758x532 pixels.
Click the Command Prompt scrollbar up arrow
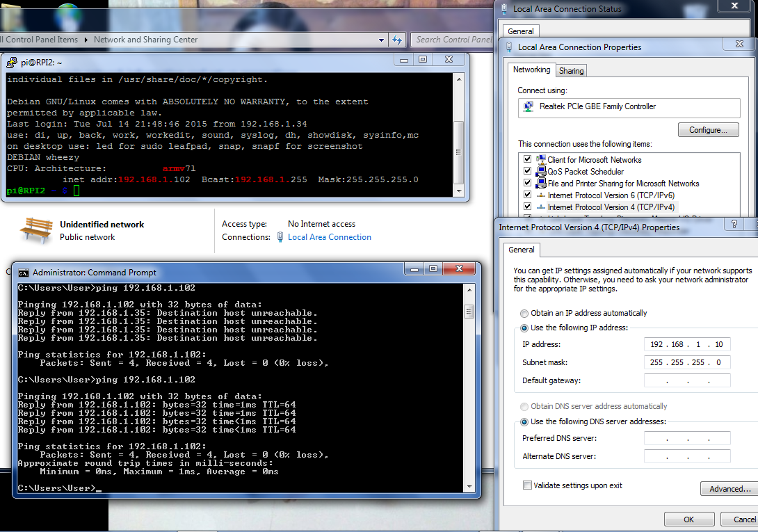(x=469, y=289)
